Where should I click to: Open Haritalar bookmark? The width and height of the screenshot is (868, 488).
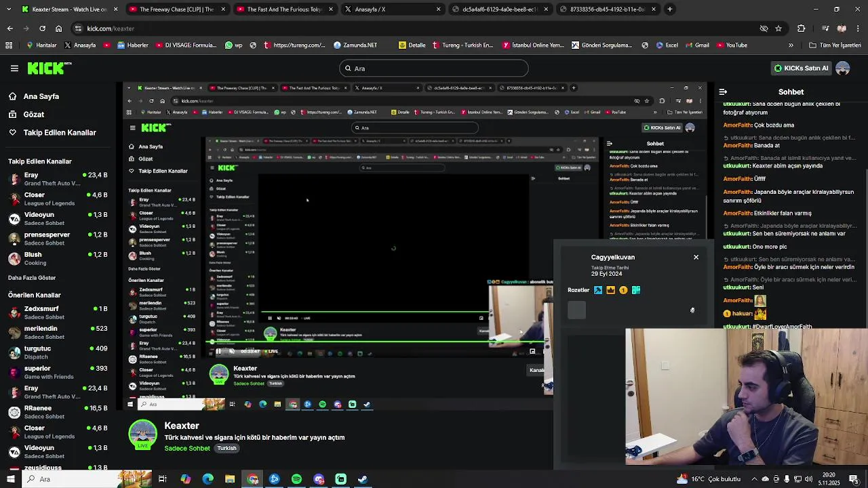(41, 45)
